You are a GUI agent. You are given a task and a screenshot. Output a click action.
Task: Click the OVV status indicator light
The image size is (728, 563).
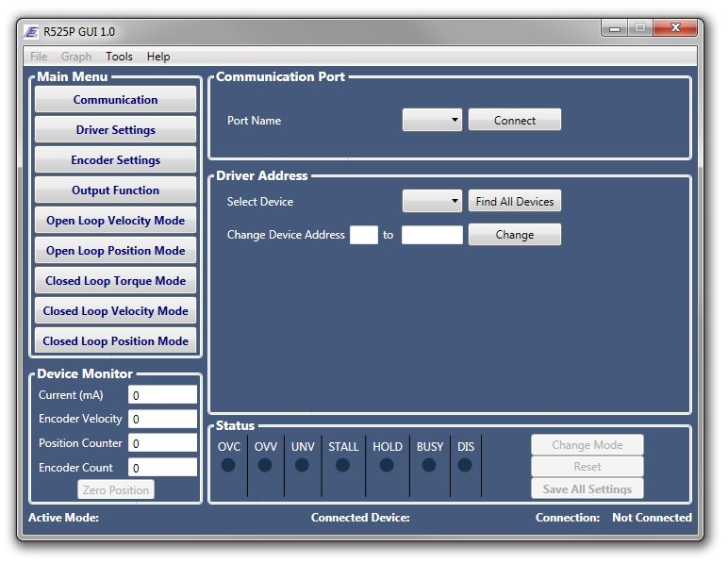265,465
